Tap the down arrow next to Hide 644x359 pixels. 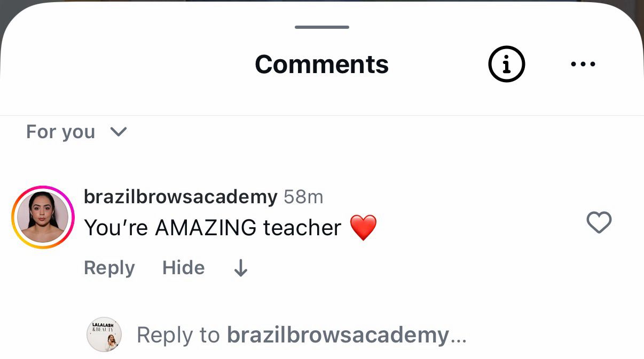(241, 268)
